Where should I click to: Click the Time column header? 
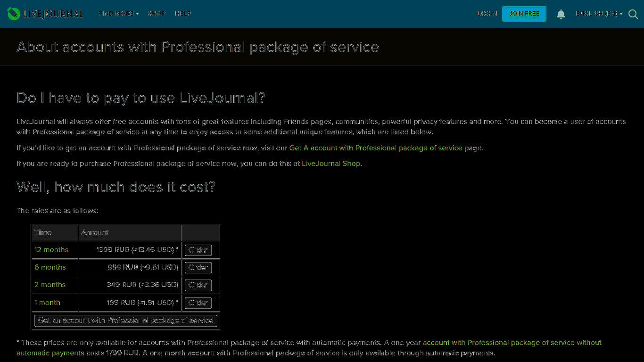coord(55,233)
